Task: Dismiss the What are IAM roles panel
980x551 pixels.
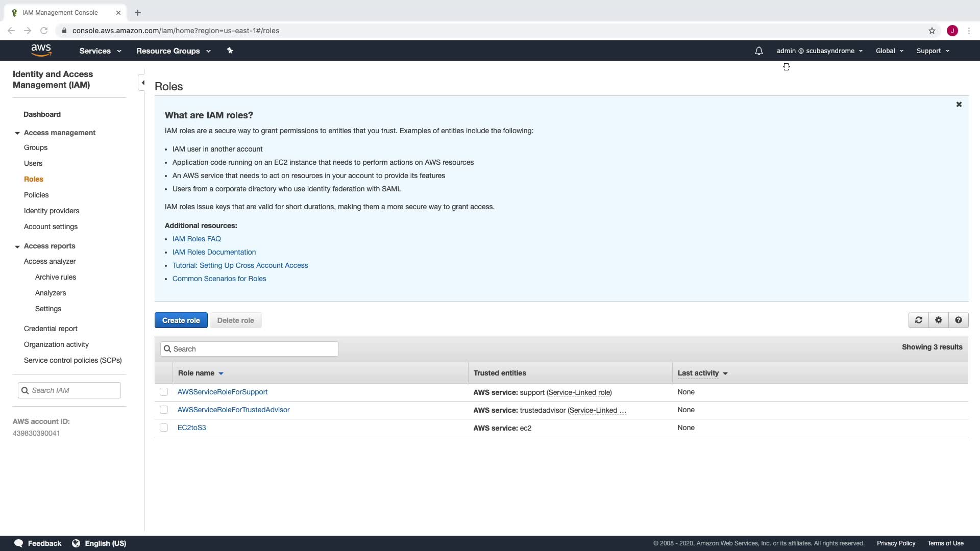Action: click(959, 105)
